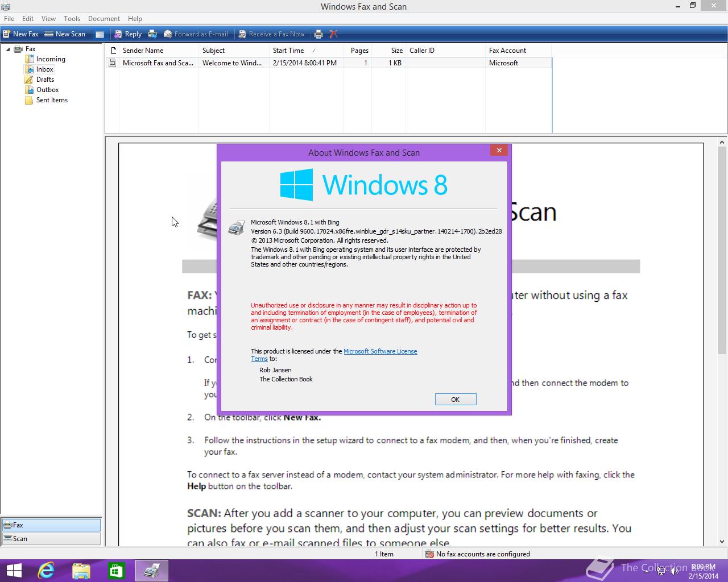
Task: Click the red Delete icon in toolbar
Action: point(333,34)
